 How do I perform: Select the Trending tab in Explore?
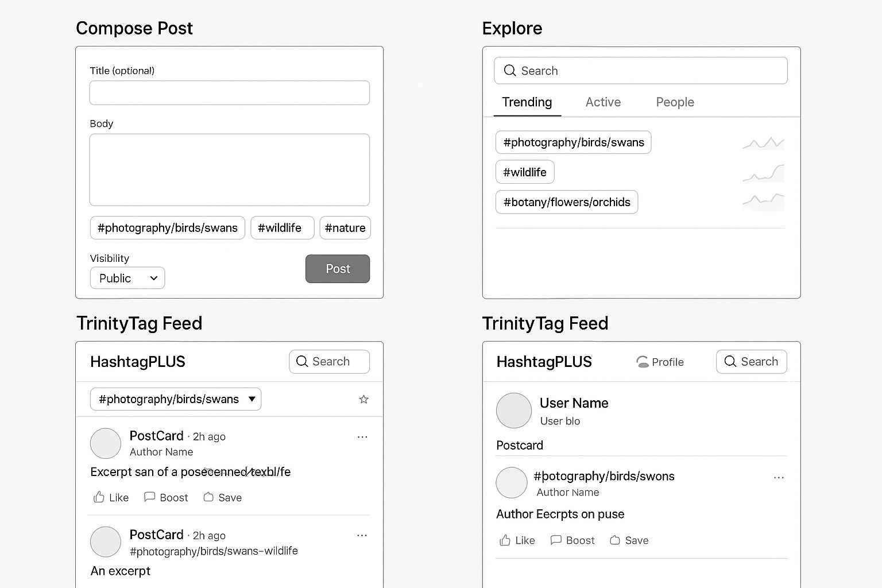coord(527,102)
